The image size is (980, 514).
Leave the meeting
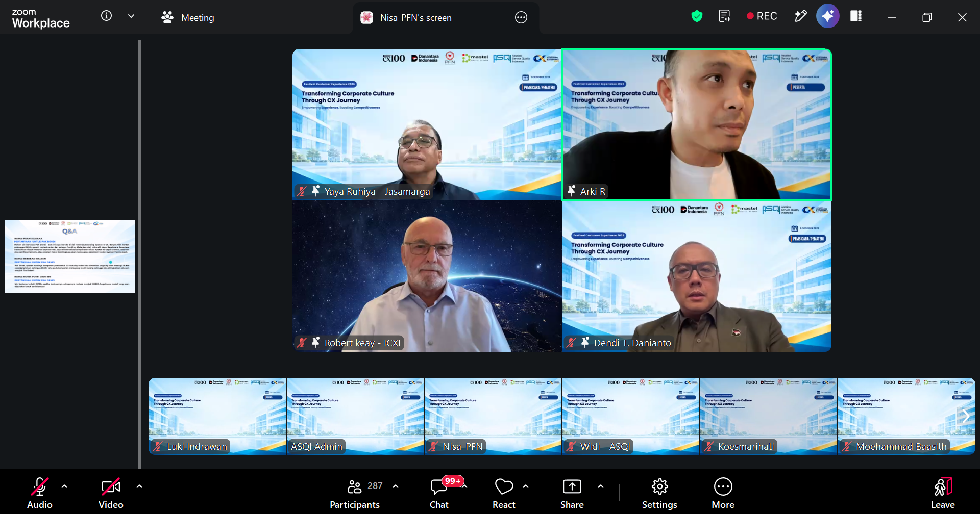click(943, 493)
